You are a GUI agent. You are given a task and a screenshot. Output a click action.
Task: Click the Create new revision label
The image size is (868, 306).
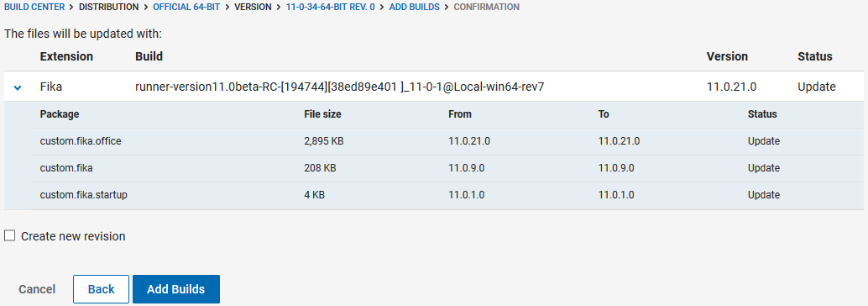pyautogui.click(x=73, y=236)
